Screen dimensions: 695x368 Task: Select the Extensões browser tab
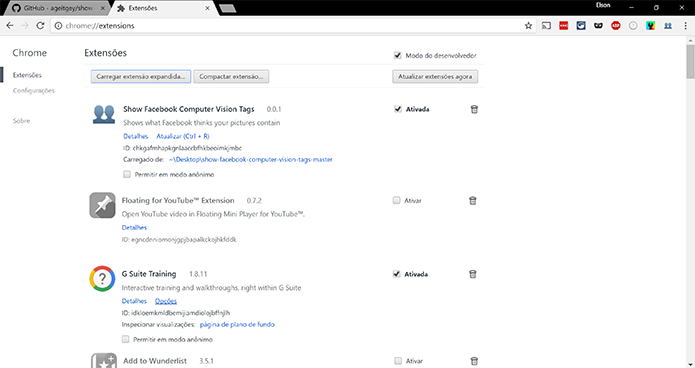point(162,8)
